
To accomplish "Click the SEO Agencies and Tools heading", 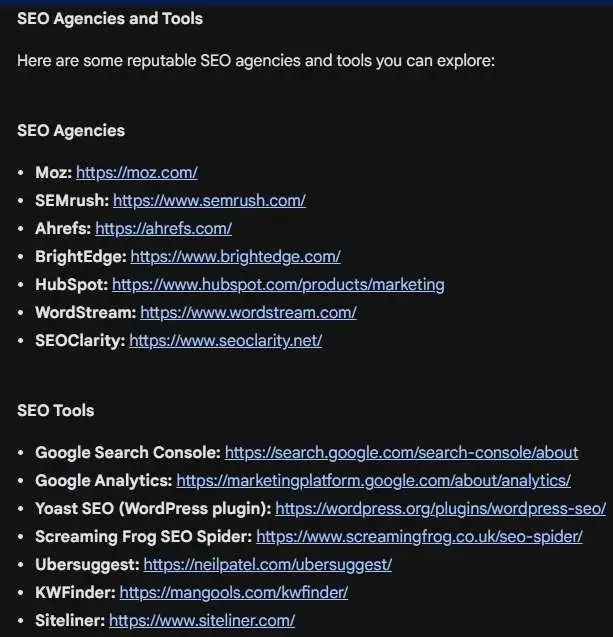I will pyautogui.click(x=110, y=19).
